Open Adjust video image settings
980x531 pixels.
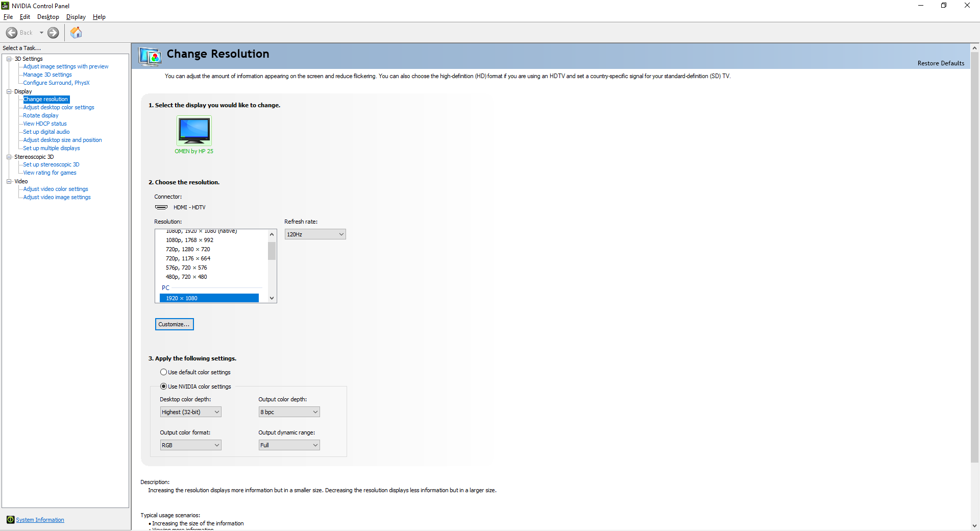(x=57, y=197)
